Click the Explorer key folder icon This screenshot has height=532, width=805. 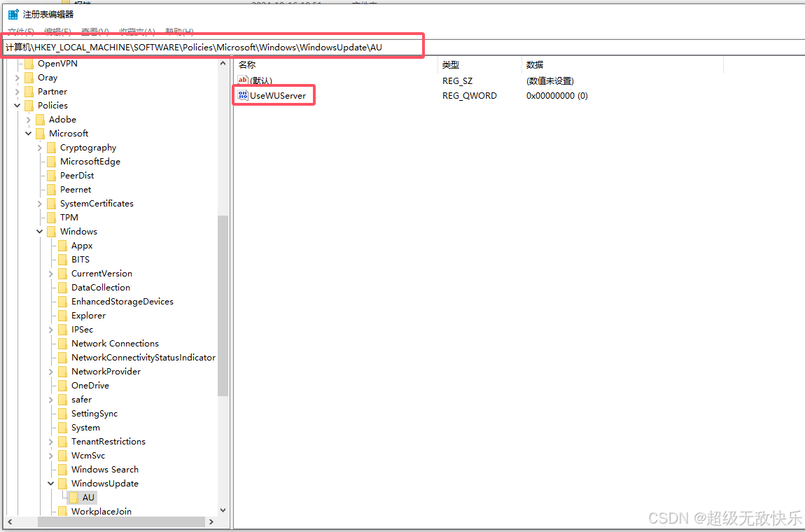(62, 316)
